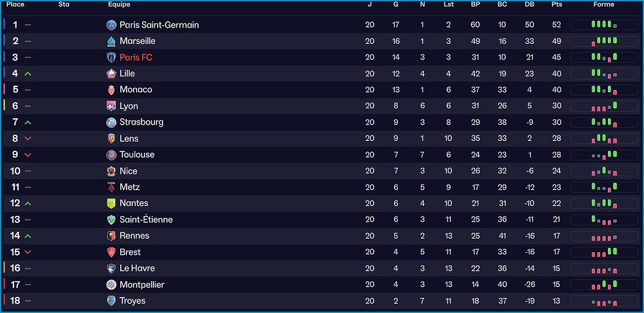644x313 pixels.
Task: Click the Lyon club logo
Action: (x=111, y=106)
